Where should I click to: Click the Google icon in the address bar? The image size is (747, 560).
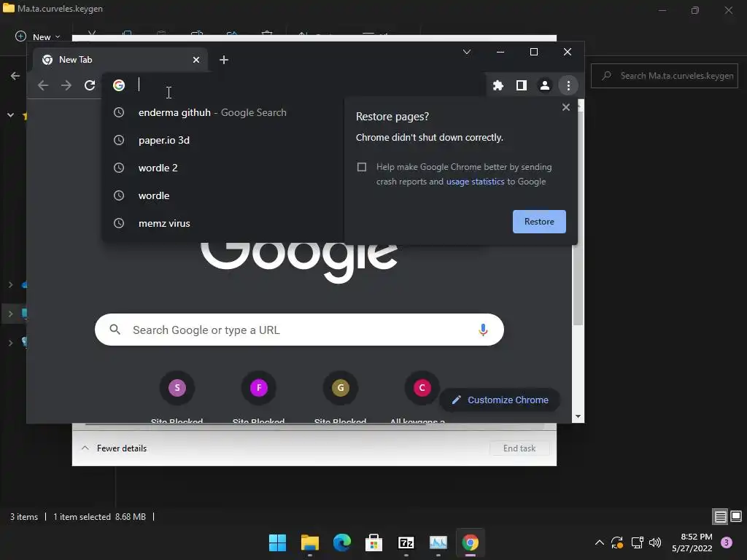(x=119, y=85)
